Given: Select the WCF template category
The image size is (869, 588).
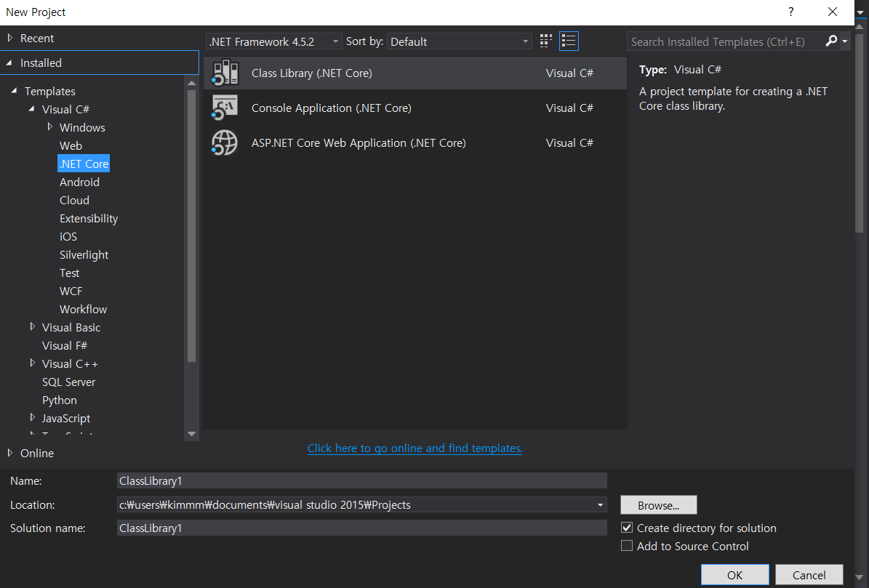Looking at the screenshot, I should [71, 291].
